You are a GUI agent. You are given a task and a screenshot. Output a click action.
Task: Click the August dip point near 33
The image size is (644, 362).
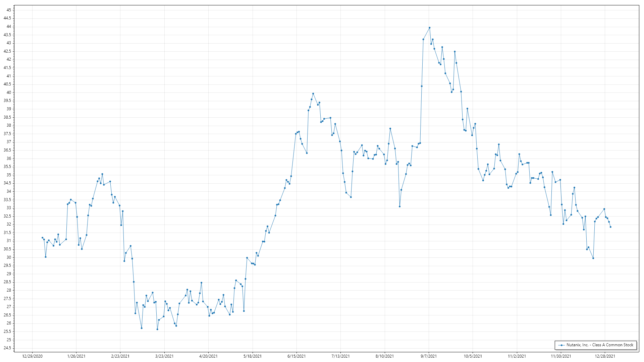pyautogui.click(x=399, y=206)
